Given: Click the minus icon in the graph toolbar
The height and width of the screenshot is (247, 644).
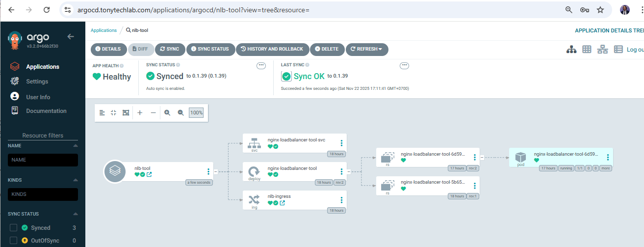Looking at the screenshot, I should pyautogui.click(x=153, y=112).
